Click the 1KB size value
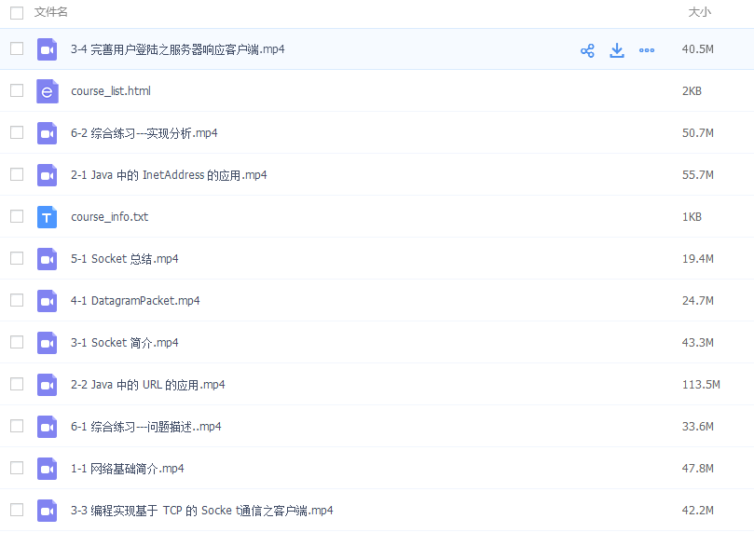 [x=692, y=217]
